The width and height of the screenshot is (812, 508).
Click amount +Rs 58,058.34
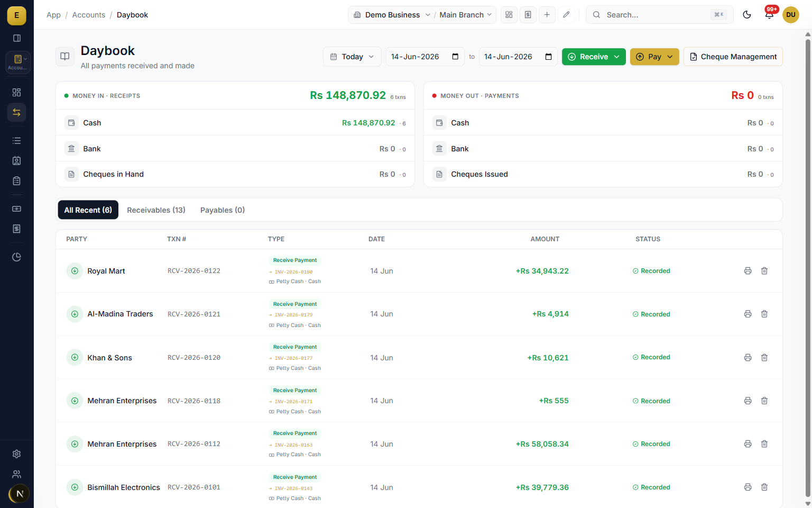pyautogui.click(x=542, y=444)
